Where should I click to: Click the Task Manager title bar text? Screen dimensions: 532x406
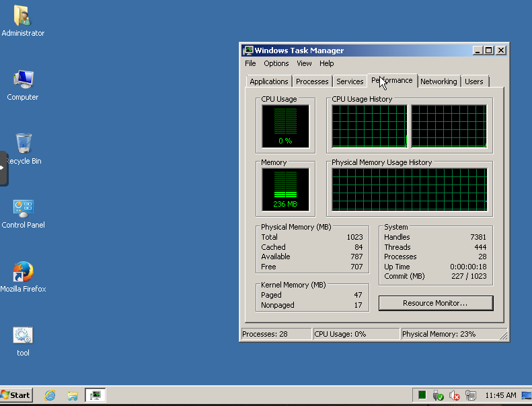(x=299, y=50)
